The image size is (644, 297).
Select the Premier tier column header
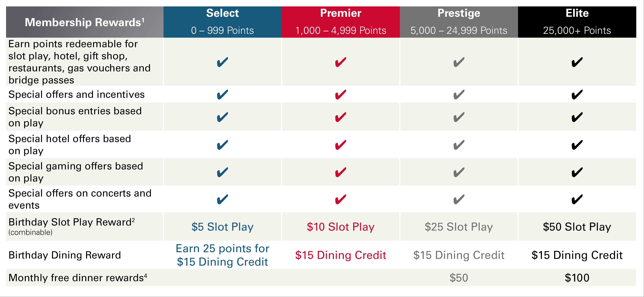coord(341,22)
